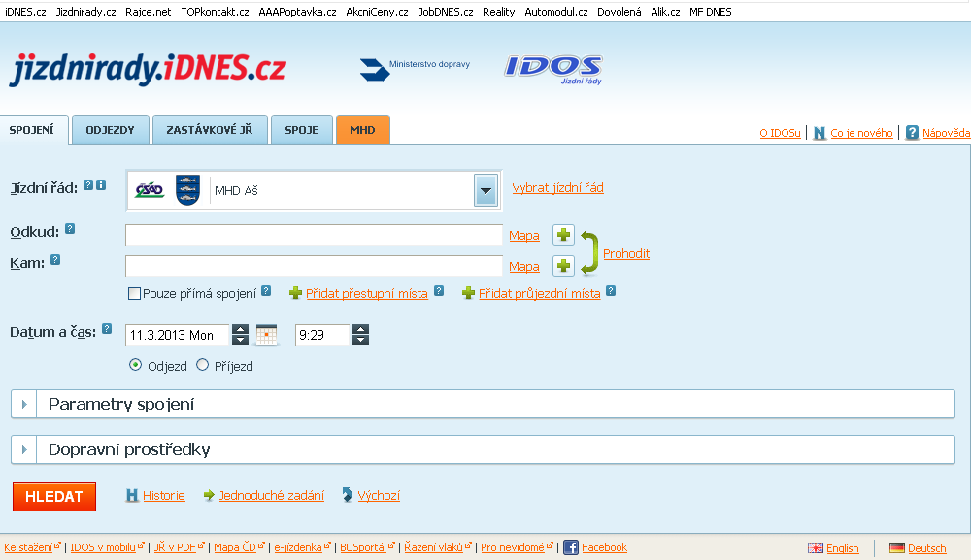The image size is (971, 560).
Task: Click the N icon before Co je nového
Action: 820,133
